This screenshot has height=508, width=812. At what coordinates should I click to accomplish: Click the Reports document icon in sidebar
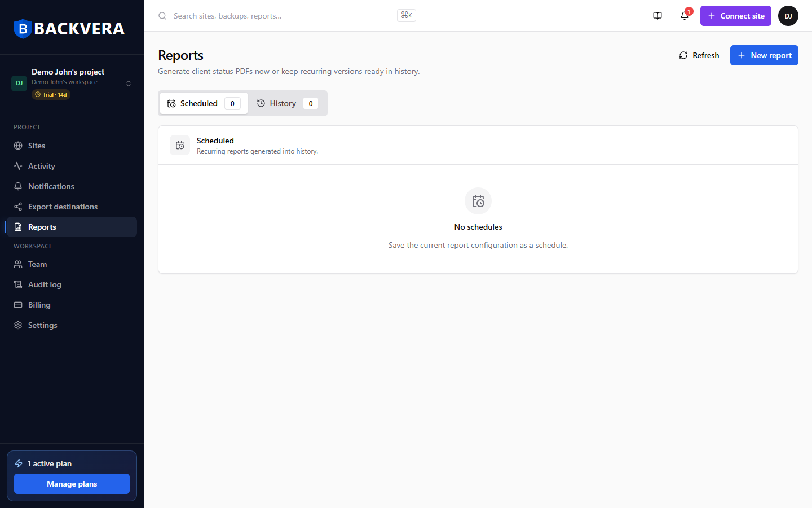(18, 227)
